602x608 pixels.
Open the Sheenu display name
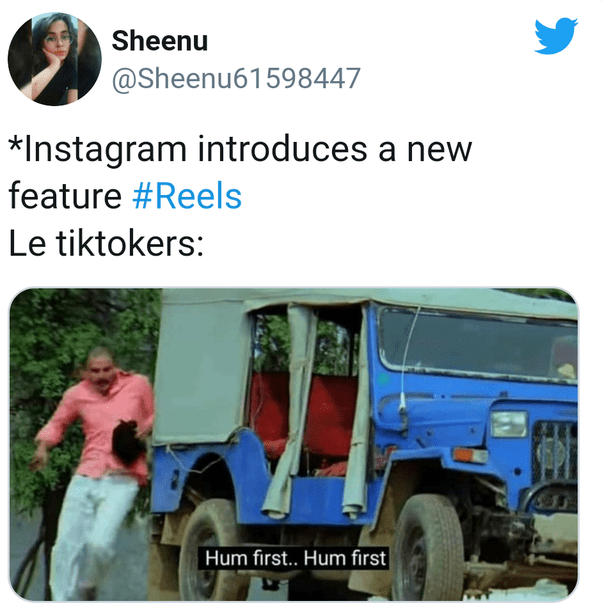pos(160,41)
